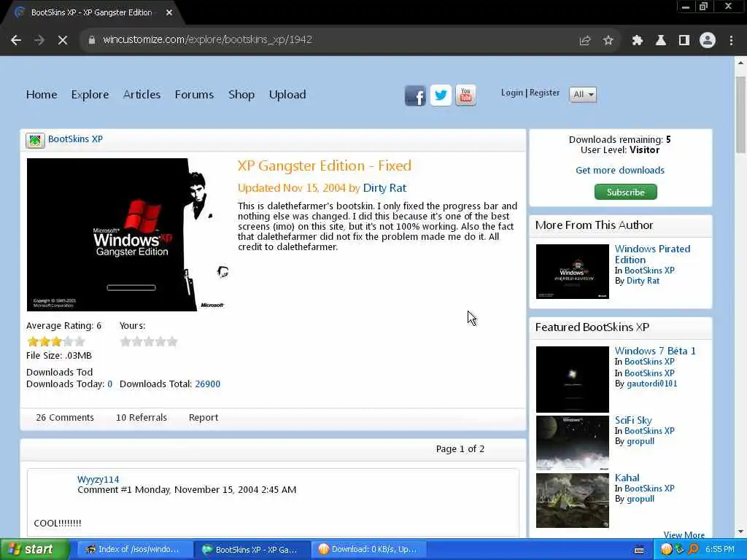Click the lock icon beside the URL
The width and height of the screenshot is (747, 560).
pos(91,40)
